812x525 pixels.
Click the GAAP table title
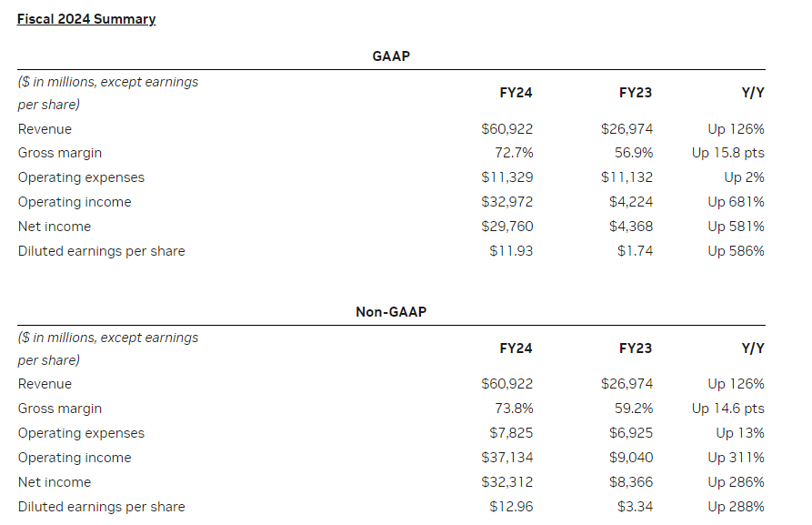tap(391, 56)
